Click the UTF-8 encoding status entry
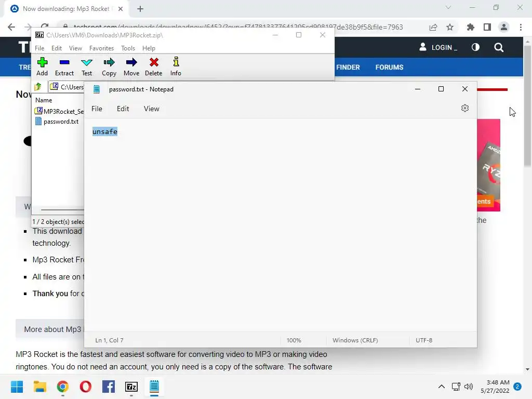532x399 pixels. tap(424, 340)
